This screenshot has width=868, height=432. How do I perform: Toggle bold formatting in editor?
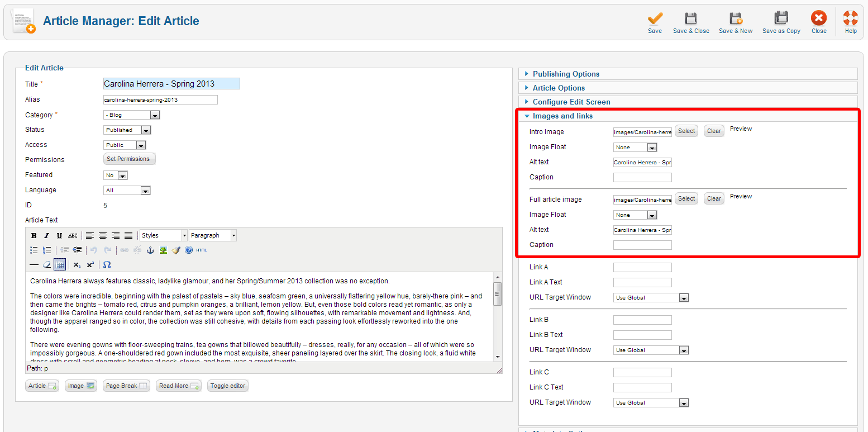[x=34, y=236]
